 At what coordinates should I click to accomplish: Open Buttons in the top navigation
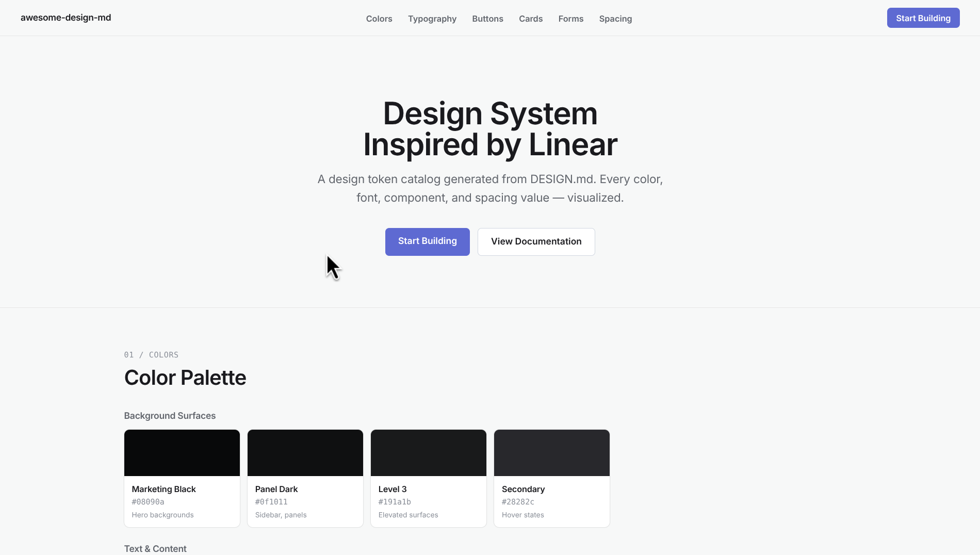tap(487, 19)
